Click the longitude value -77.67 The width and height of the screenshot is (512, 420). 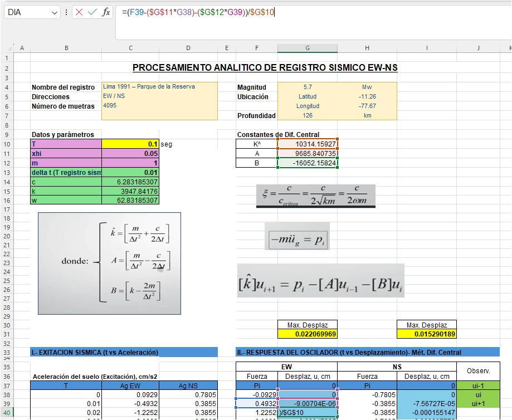[x=367, y=106]
